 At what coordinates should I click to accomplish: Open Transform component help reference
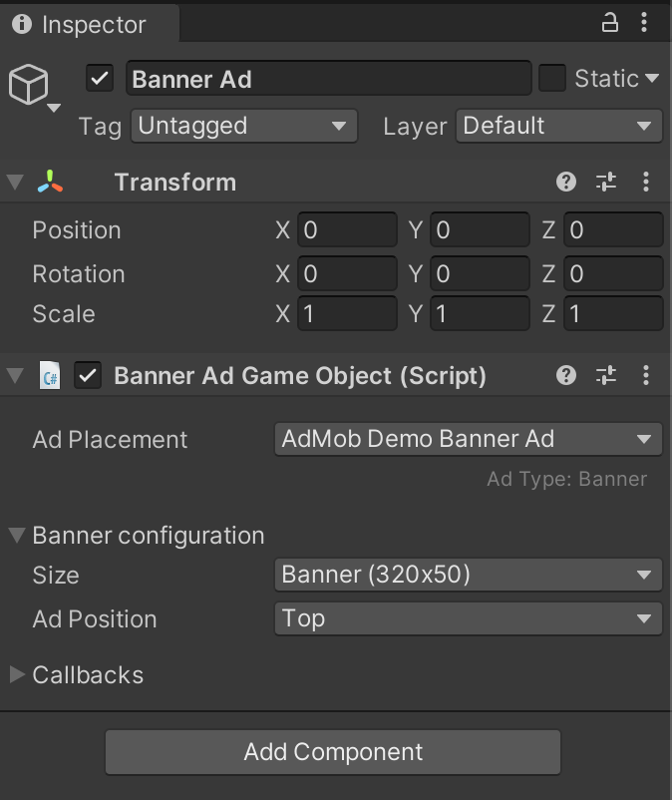coord(566,182)
